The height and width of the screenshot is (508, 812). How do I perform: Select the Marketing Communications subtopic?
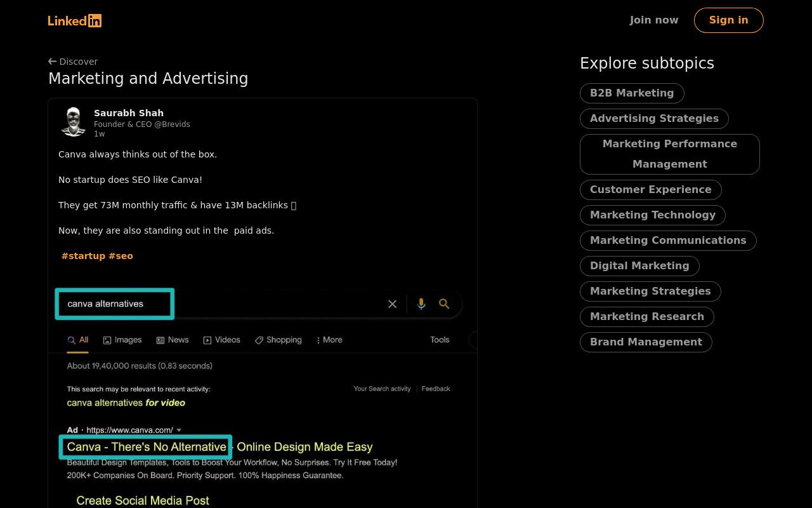(x=668, y=240)
